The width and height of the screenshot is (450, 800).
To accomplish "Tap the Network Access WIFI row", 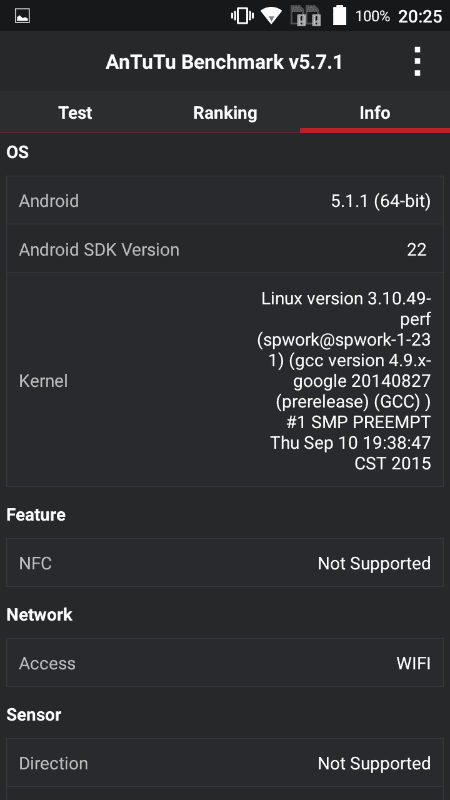I will 225,663.
